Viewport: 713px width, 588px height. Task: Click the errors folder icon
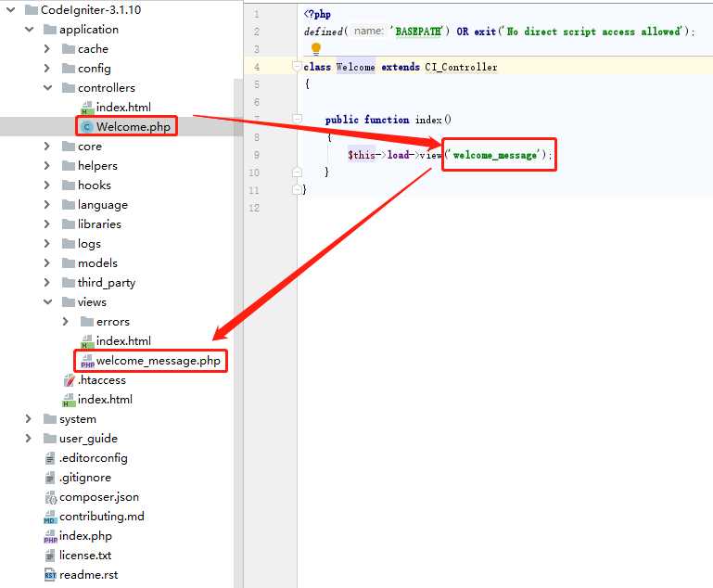coord(87,322)
